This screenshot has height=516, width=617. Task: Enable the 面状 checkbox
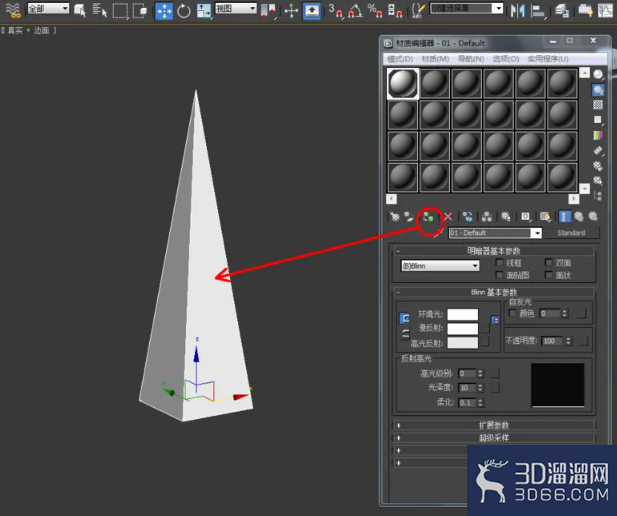tap(549, 275)
